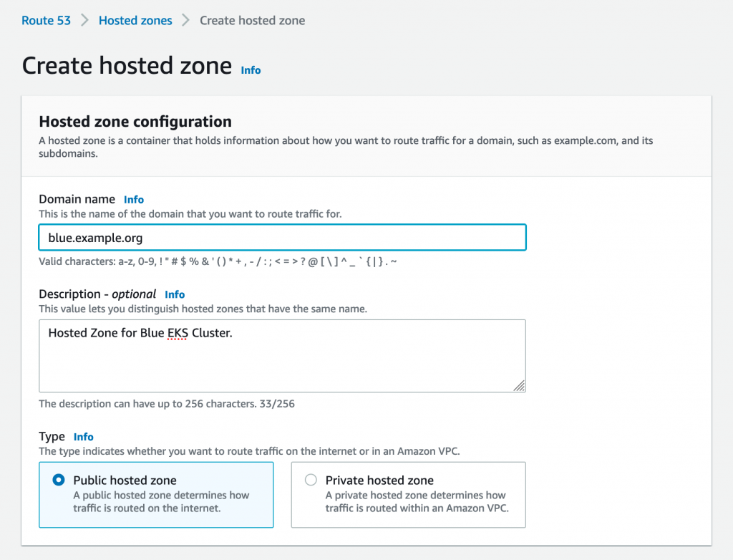Click the chevron after Hosted zones breadcrumb
The height and width of the screenshot is (560, 733).
pos(185,21)
